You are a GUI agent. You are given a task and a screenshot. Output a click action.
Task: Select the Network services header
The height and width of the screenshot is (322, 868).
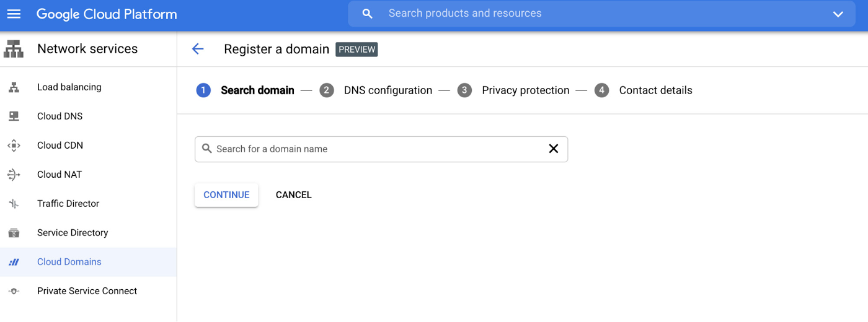coord(87,49)
